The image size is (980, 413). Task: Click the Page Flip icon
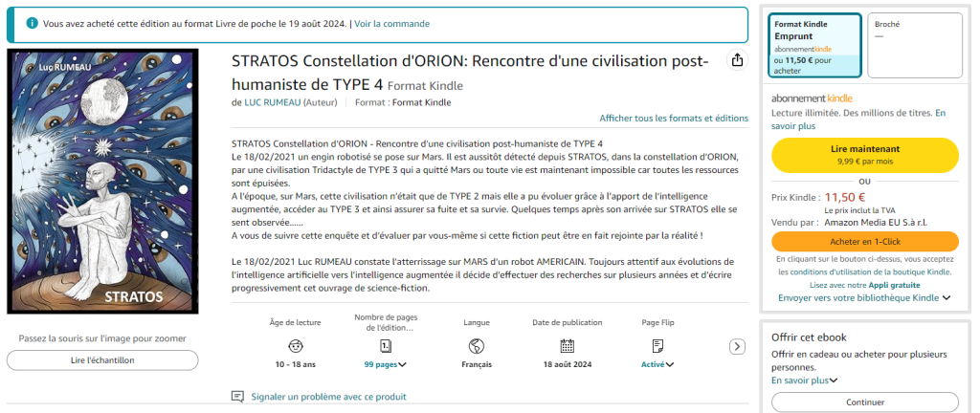[657, 345]
